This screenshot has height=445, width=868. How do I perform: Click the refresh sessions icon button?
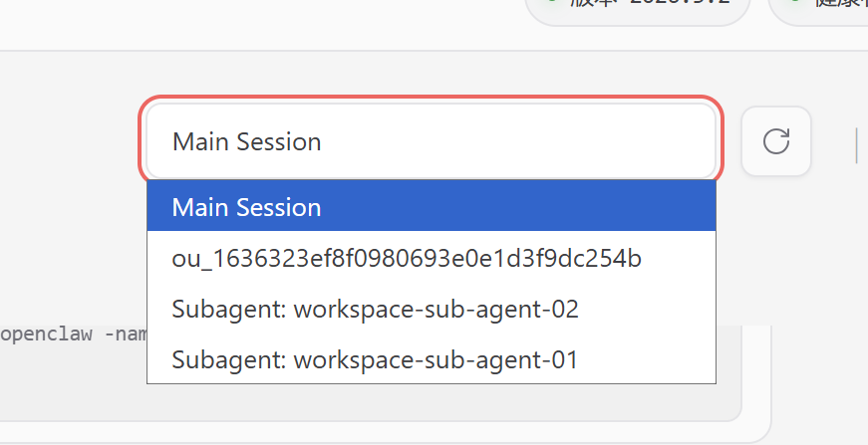(776, 141)
